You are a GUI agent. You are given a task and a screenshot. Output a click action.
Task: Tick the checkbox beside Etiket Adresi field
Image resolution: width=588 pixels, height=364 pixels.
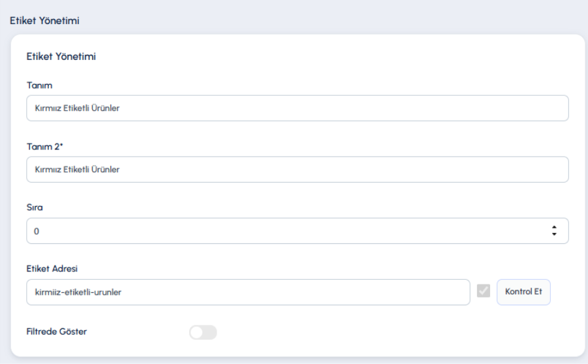coord(484,291)
